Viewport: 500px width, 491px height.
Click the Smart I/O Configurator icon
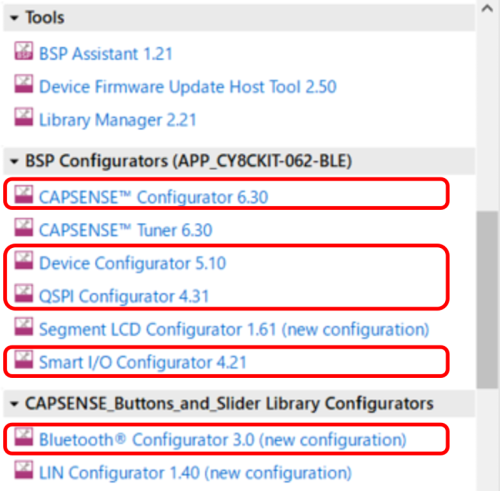click(24, 360)
